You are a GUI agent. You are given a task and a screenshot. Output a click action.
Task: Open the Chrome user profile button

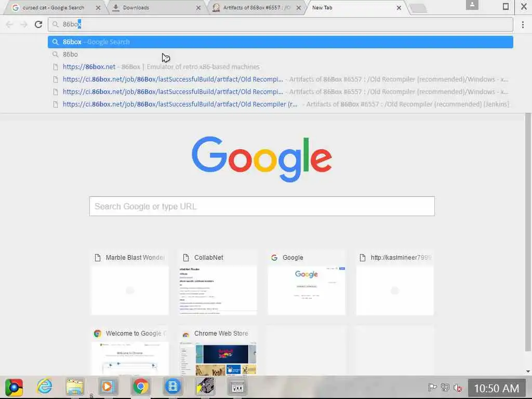pyautogui.click(x=472, y=5)
